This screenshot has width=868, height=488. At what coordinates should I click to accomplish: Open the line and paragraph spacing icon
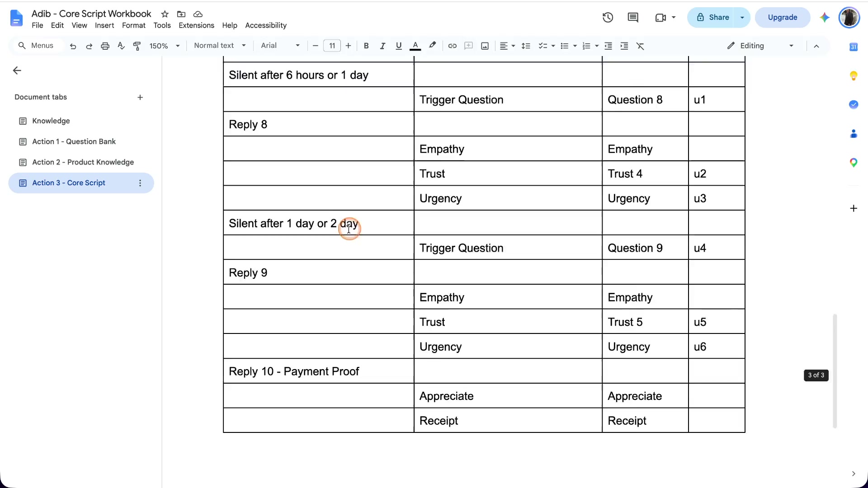click(x=526, y=46)
